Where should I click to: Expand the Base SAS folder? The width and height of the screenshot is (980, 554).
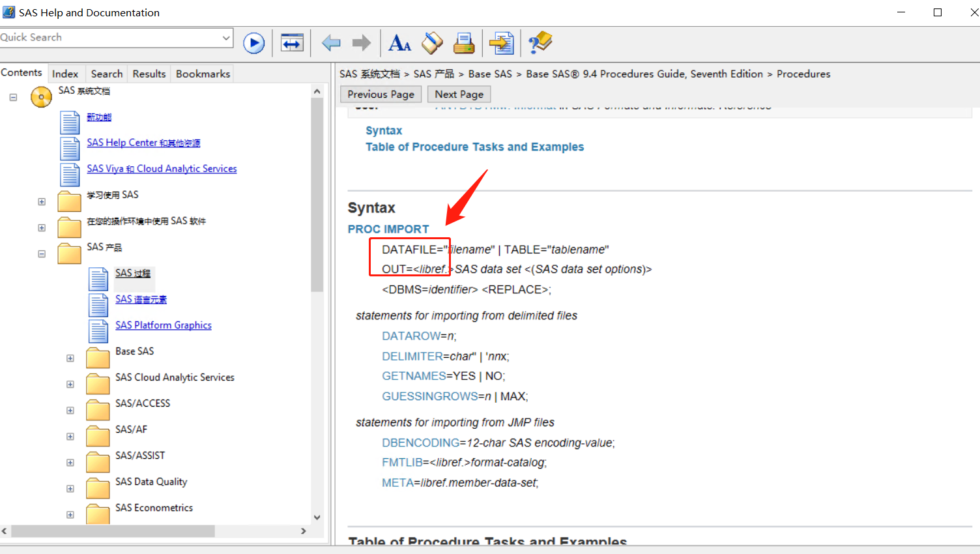[70, 358]
